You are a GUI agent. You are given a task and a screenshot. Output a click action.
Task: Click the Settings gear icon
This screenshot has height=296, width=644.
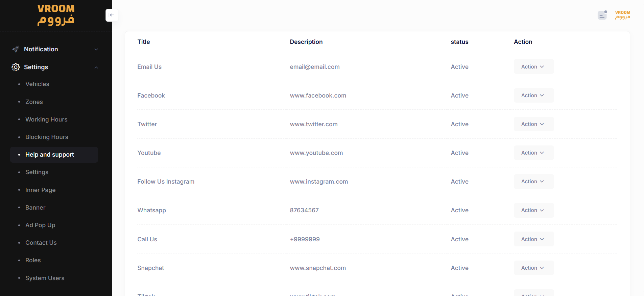pyautogui.click(x=16, y=67)
